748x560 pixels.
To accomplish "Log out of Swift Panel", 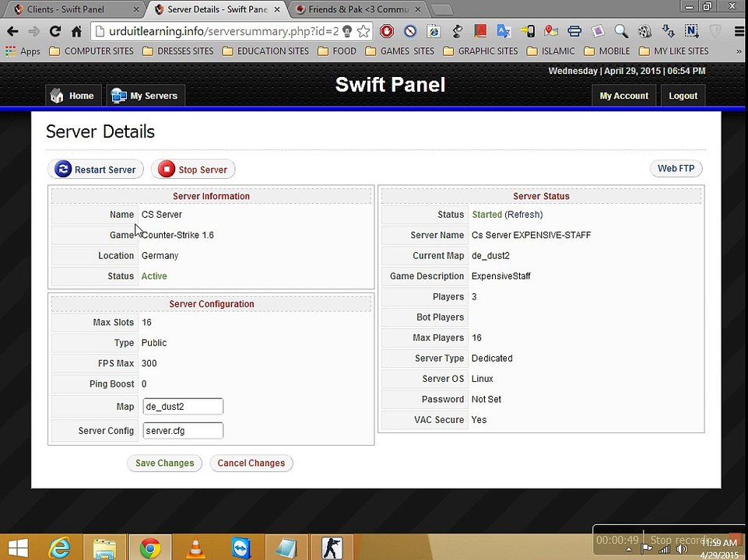I will [683, 96].
